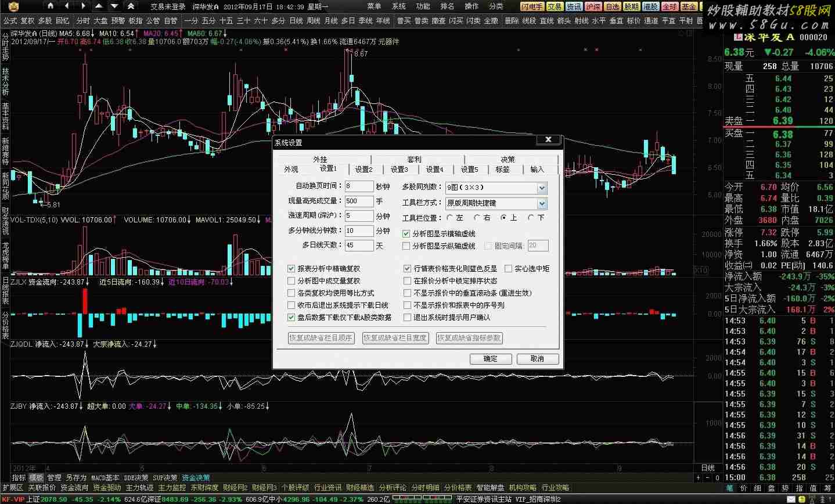Click the forward arrow icon in top bar
Screen dimensions: 835x504
(x=83, y=6)
